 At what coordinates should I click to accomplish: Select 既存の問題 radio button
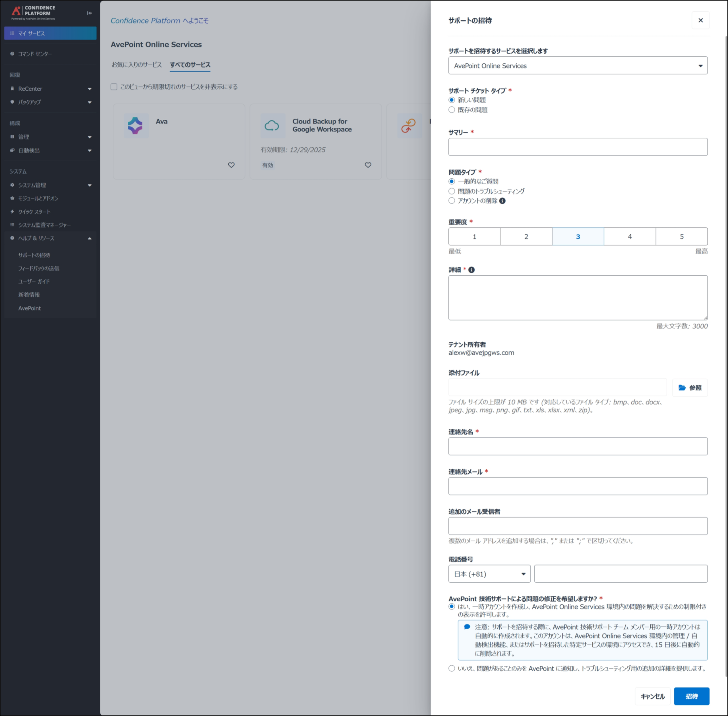tap(452, 110)
